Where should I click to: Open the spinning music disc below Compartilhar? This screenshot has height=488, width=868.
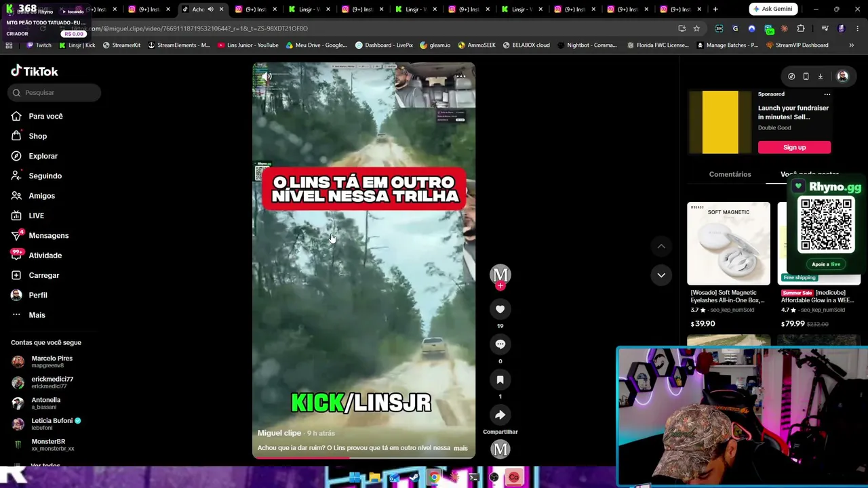(x=500, y=449)
